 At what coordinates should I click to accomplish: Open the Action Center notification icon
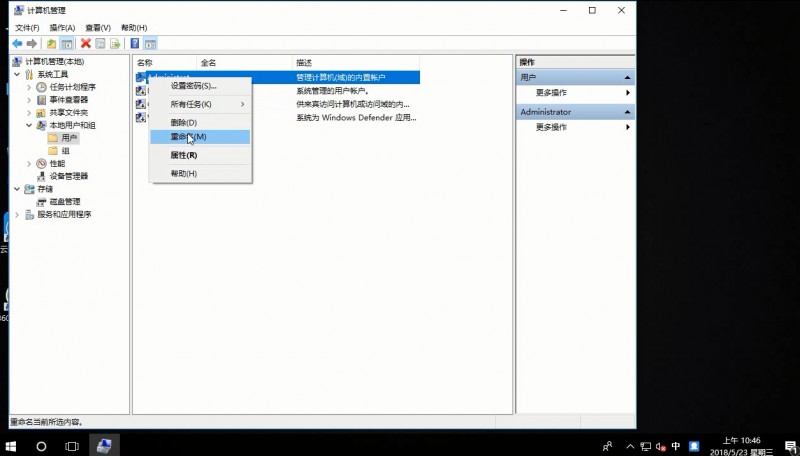[x=791, y=447]
